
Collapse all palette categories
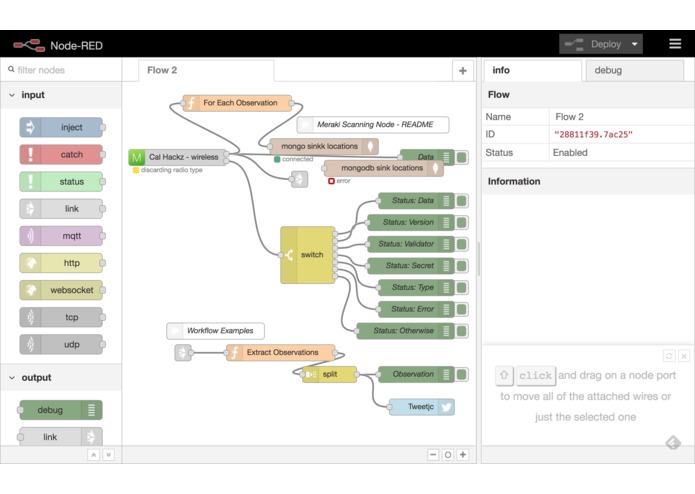coord(94,455)
